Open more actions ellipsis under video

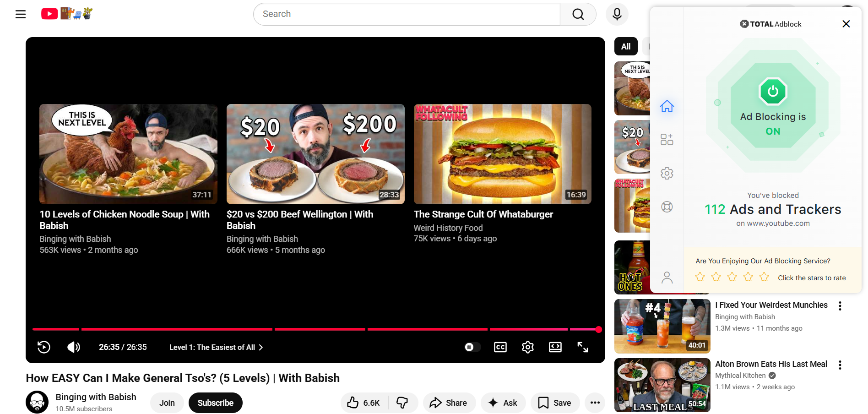tap(595, 403)
